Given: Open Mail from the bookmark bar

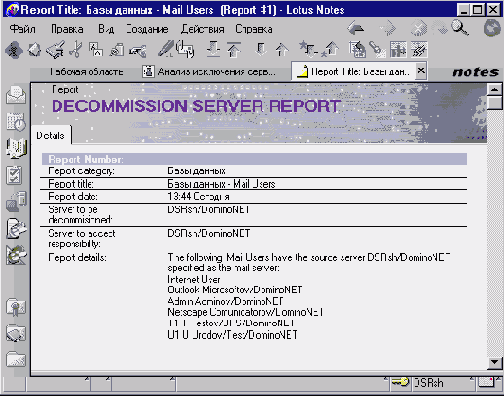Looking at the screenshot, I should point(16,95).
